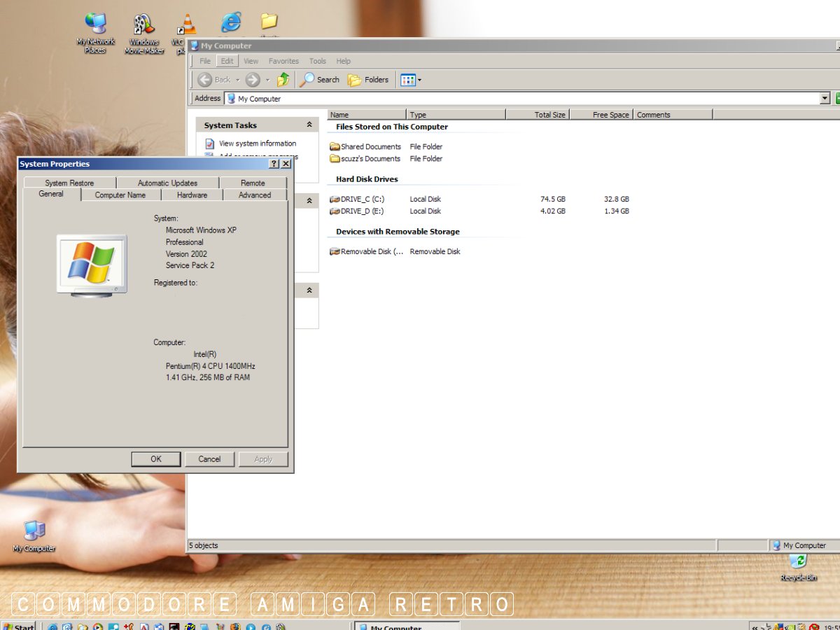This screenshot has height=630, width=840.
Task: Open the Recycle Bin desktop icon
Action: point(798,566)
